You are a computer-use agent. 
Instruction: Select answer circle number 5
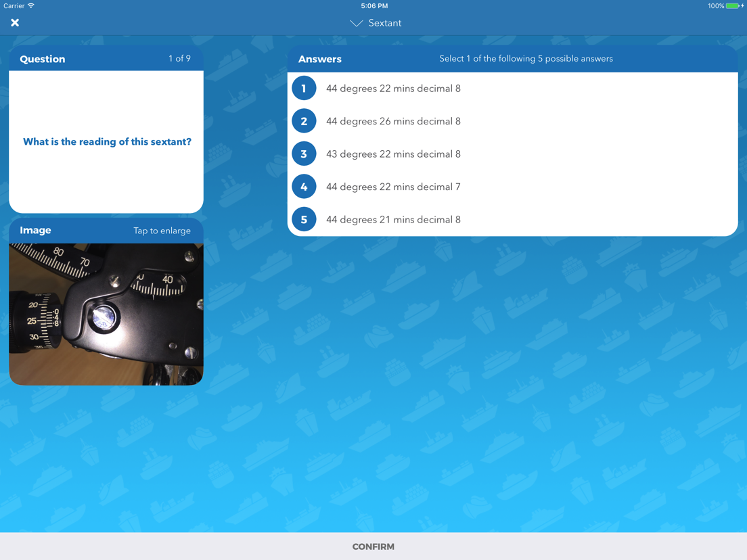click(304, 220)
